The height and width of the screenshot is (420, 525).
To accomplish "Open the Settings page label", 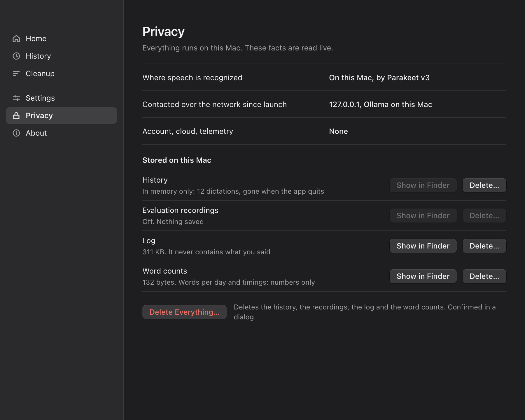I will [x=40, y=98].
